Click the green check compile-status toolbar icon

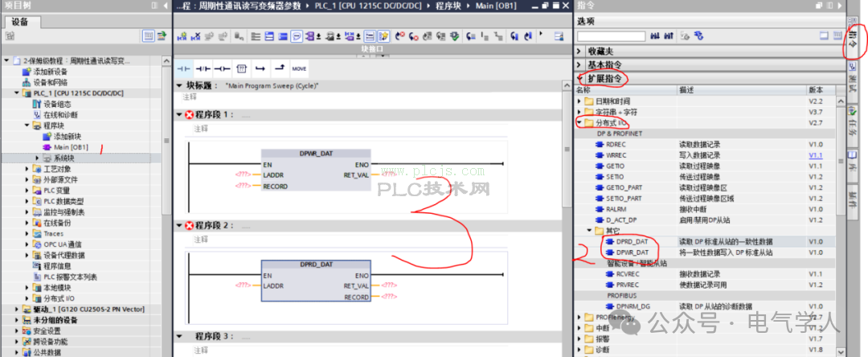click(x=455, y=36)
